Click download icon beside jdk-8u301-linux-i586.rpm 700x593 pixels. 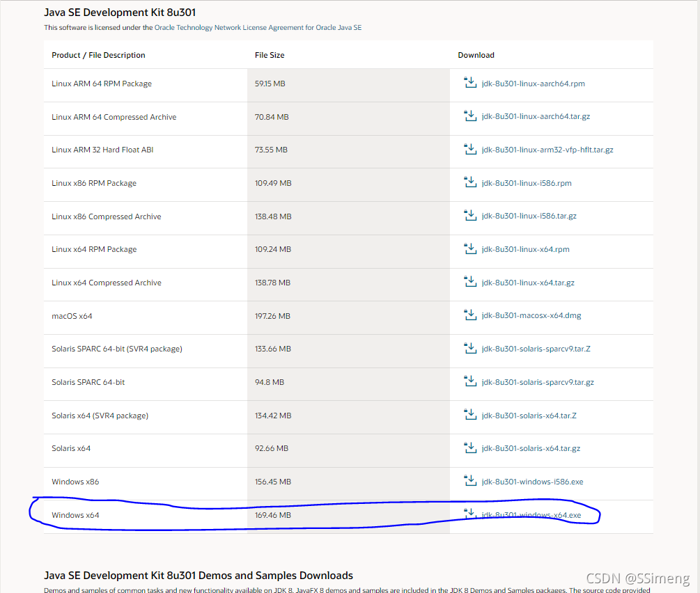coord(470,182)
